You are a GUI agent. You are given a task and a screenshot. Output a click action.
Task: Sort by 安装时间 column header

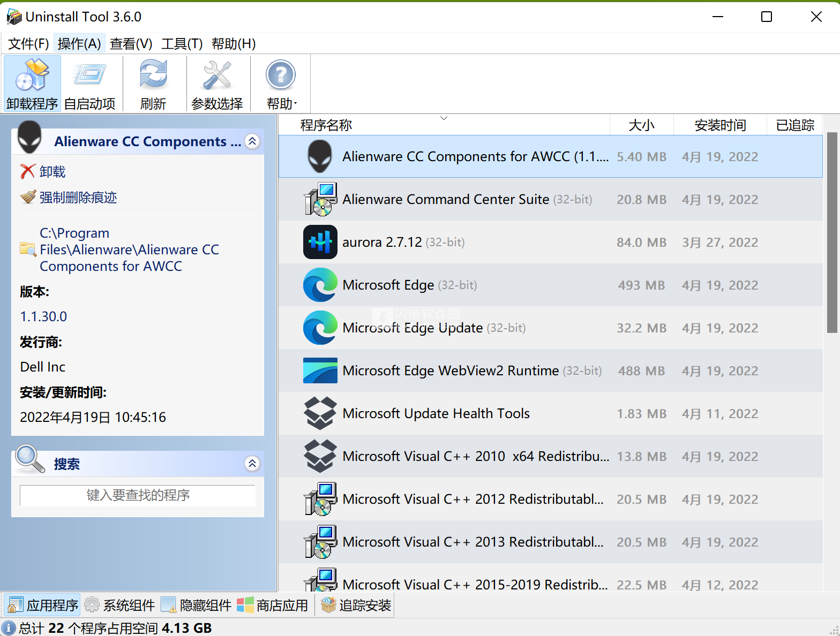(x=721, y=125)
